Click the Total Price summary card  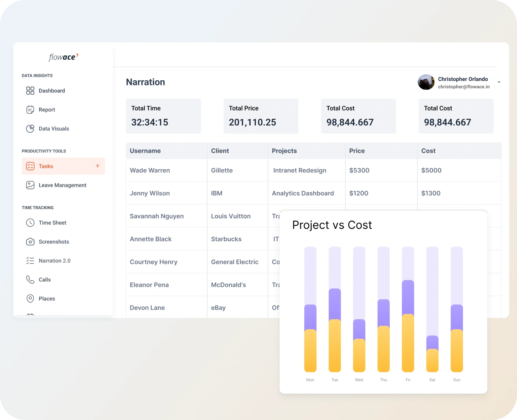261,116
